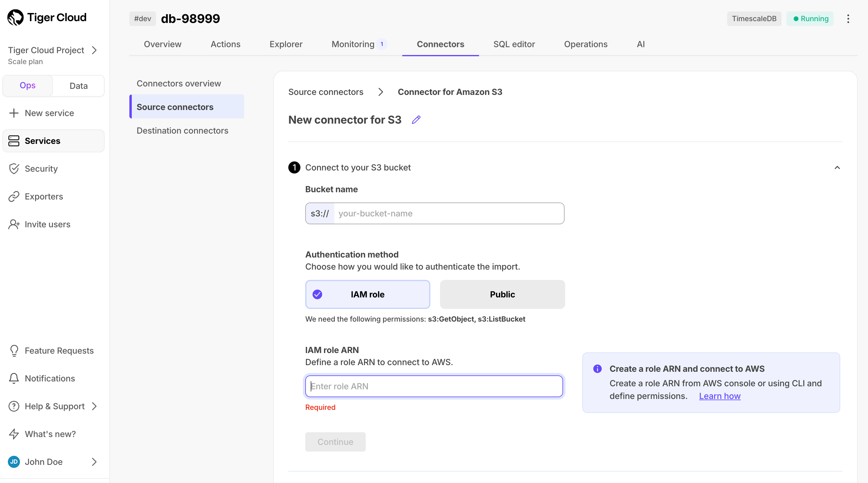Open the Operations tab
This screenshot has width=868, height=483.
(586, 44)
